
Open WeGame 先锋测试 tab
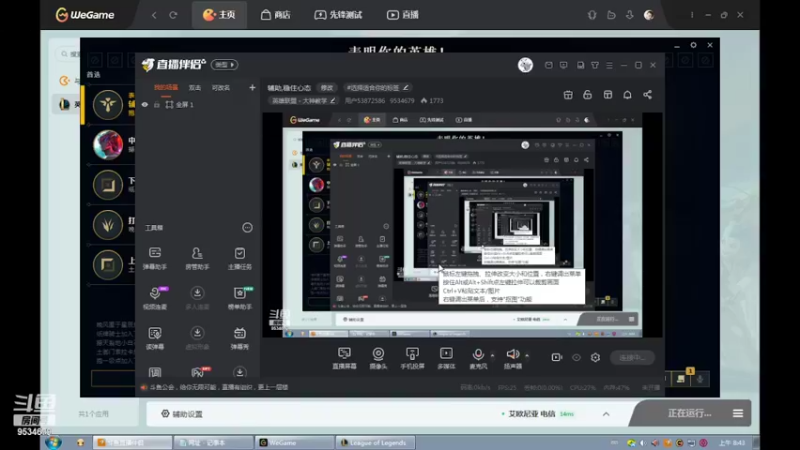338,15
